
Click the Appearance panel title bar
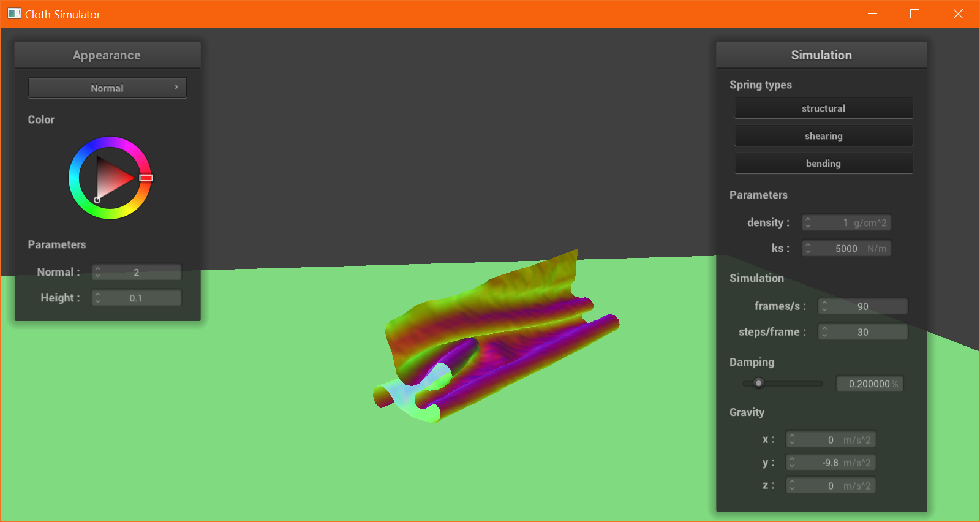[x=107, y=55]
